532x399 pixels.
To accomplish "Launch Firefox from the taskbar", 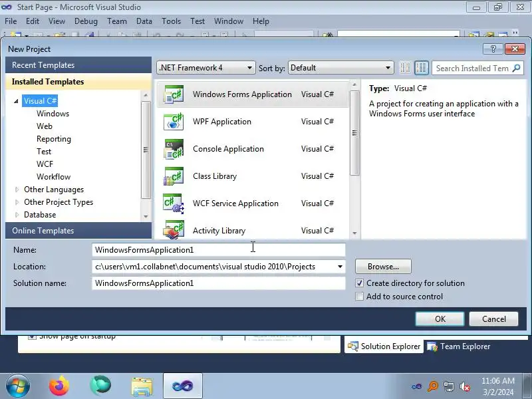I will [59, 386].
